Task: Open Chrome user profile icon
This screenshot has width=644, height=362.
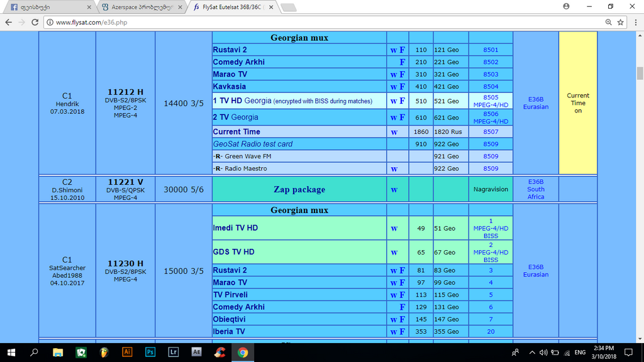Action: pos(567,6)
